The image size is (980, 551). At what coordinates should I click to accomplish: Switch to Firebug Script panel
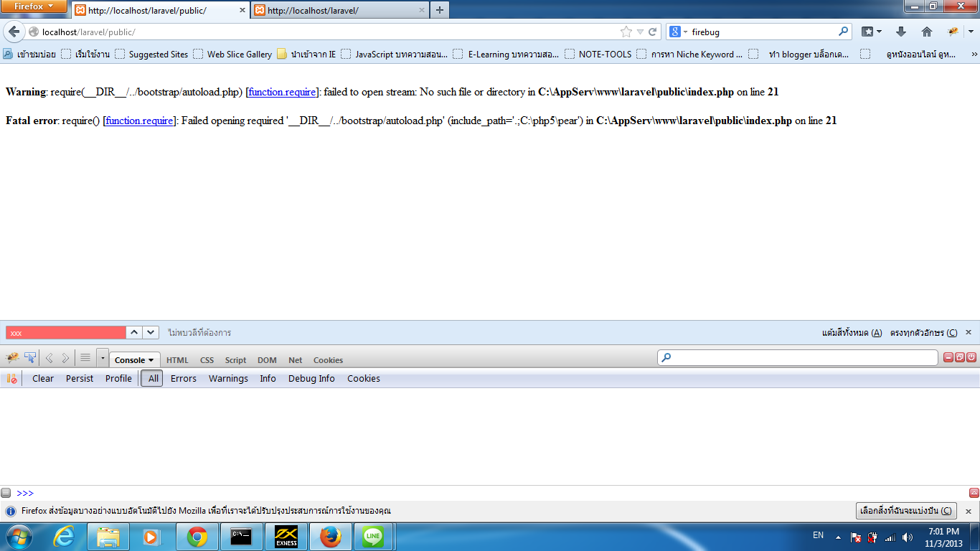point(235,360)
